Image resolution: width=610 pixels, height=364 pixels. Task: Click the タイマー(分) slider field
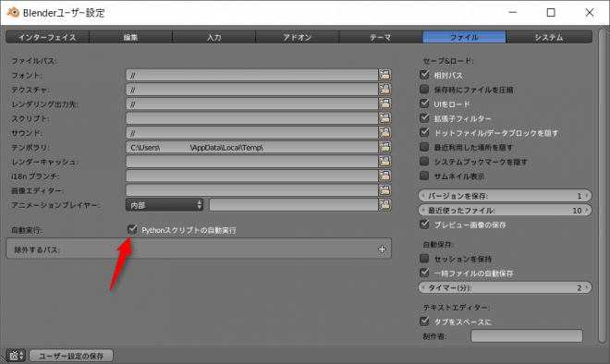point(505,287)
